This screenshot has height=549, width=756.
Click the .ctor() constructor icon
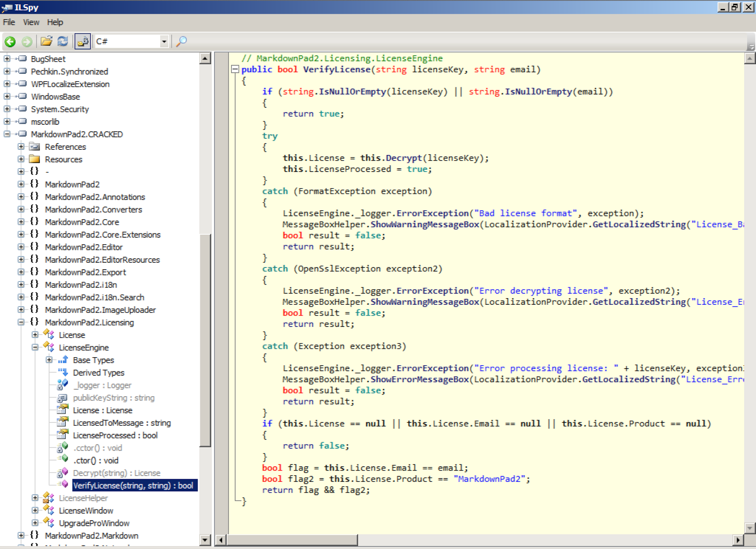pos(63,460)
